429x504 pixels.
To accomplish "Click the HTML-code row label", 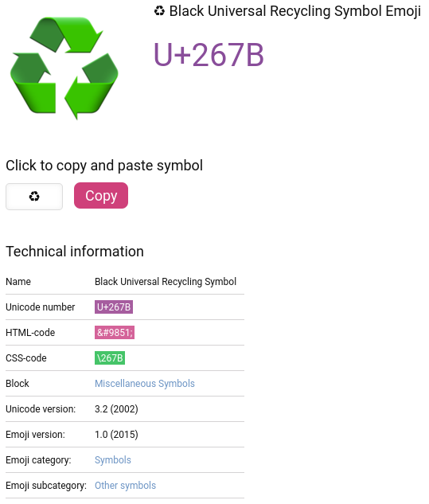I will click(30, 332).
